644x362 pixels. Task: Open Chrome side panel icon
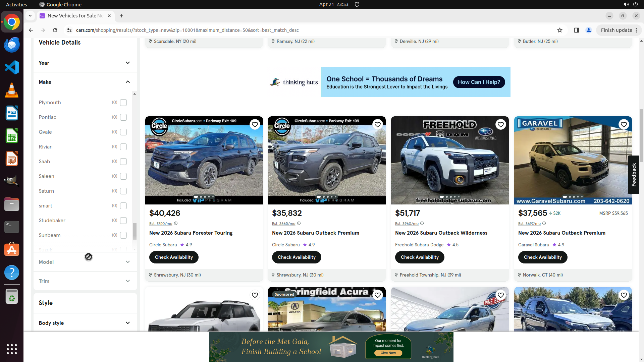(577, 30)
